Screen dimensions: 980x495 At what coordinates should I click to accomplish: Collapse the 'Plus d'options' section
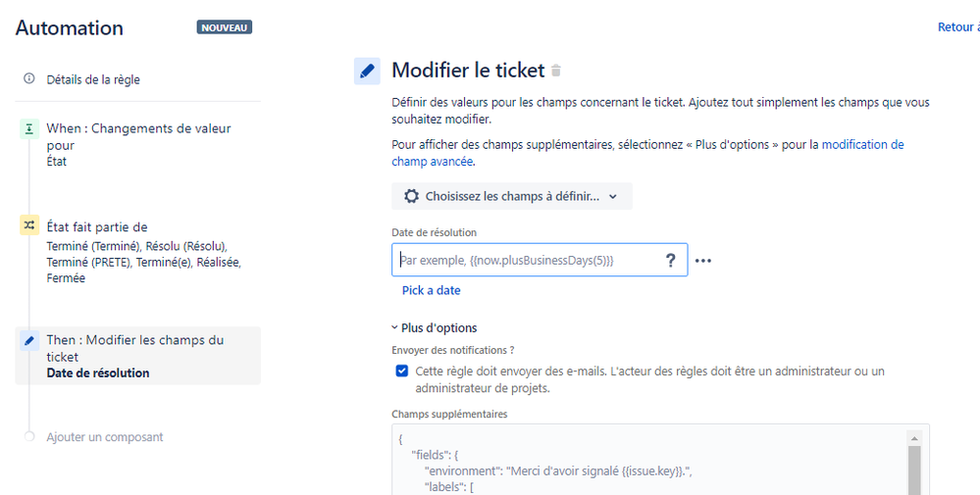435,327
